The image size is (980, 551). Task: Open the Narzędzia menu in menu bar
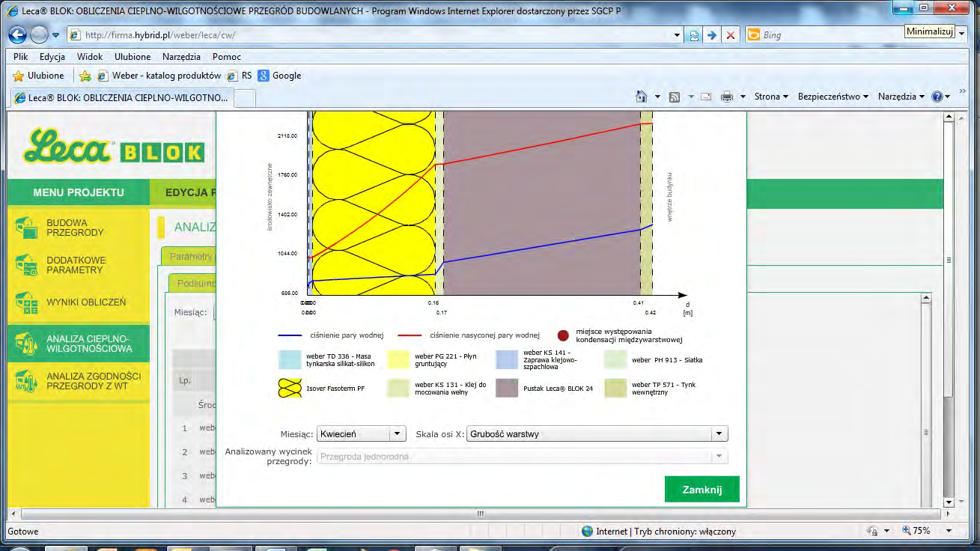(180, 57)
